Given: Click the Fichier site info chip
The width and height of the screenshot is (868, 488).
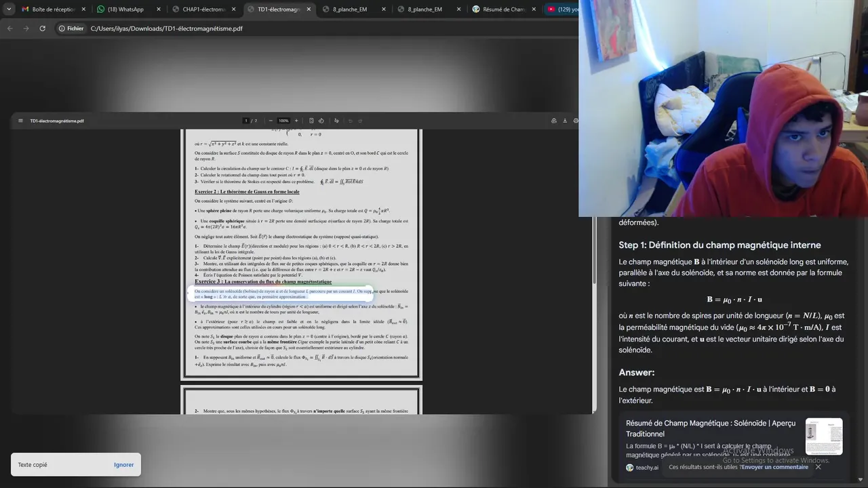Looking at the screenshot, I should pos(71,28).
